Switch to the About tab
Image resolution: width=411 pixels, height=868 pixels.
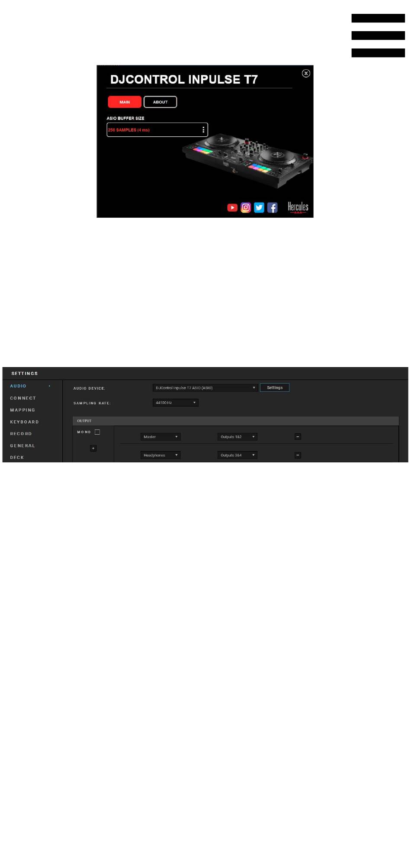pyautogui.click(x=160, y=102)
